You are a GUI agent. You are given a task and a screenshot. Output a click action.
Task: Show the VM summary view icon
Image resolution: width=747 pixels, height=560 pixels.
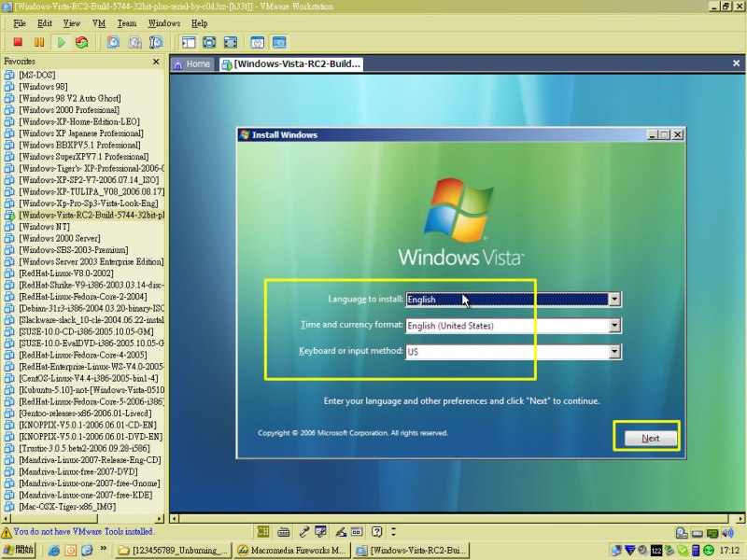(258, 42)
